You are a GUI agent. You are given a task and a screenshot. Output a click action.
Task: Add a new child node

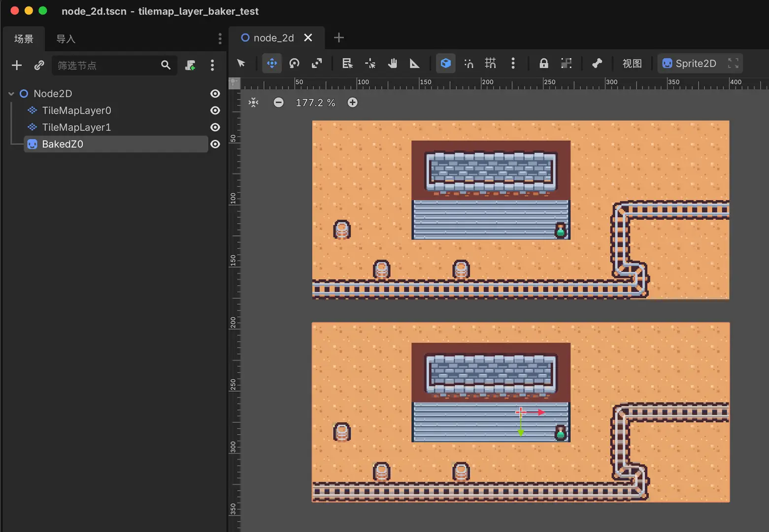coord(17,65)
